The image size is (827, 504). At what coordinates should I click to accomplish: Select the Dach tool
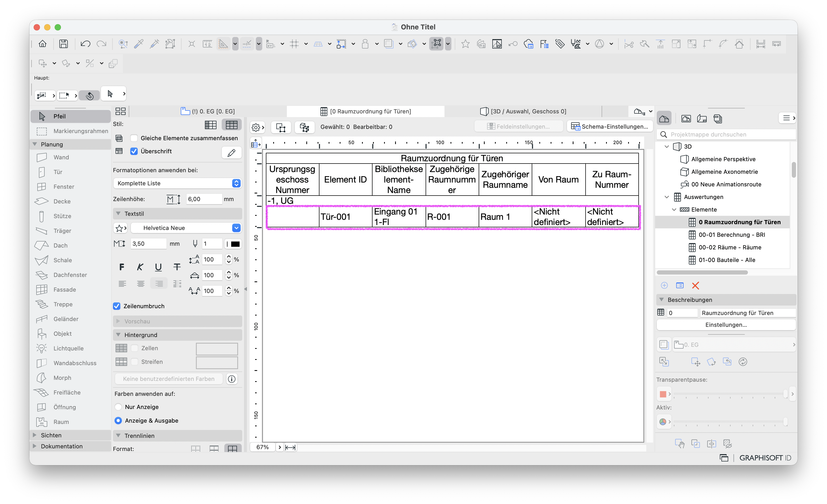(x=60, y=246)
